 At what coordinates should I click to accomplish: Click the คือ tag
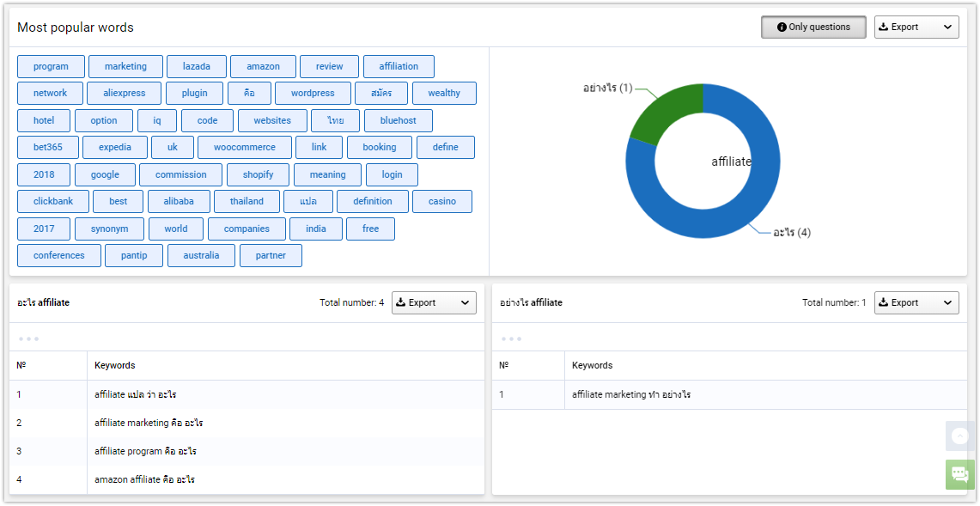[x=249, y=93]
